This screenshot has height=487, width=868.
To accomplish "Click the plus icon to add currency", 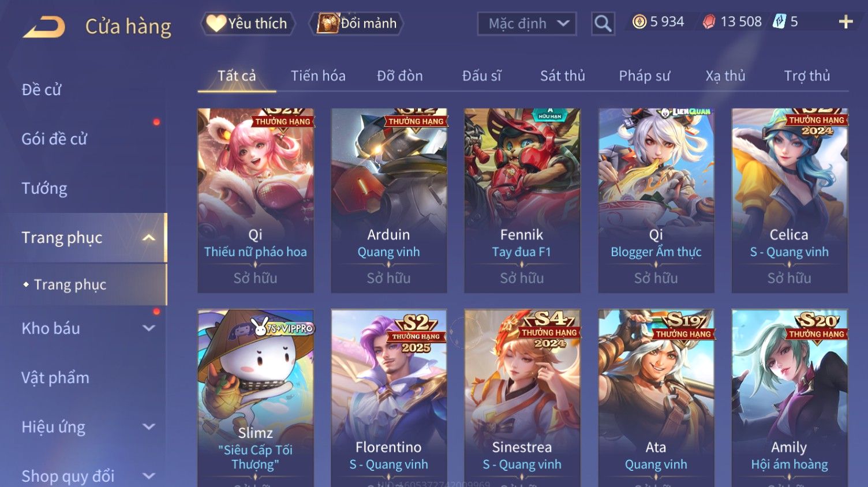I will point(845,22).
